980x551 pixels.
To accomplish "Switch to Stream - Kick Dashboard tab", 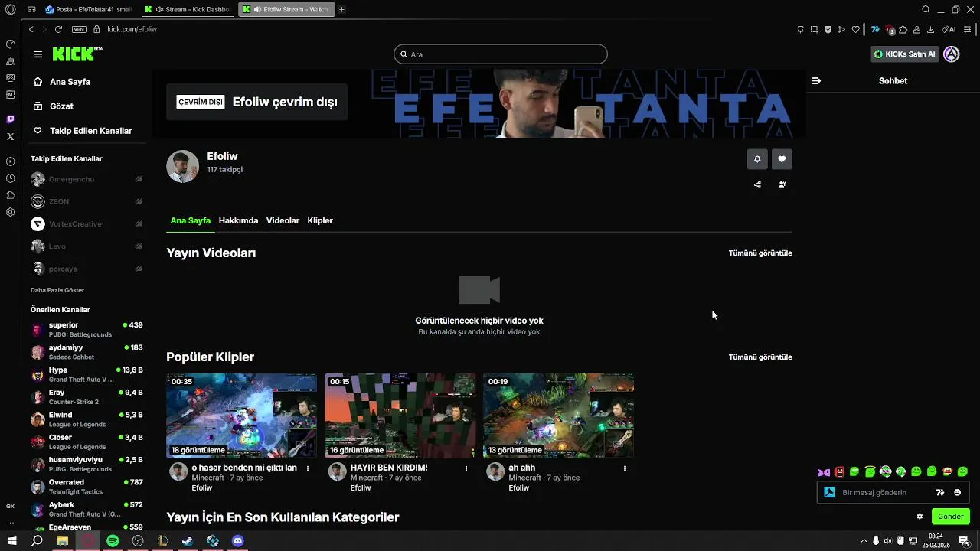I will click(x=188, y=9).
